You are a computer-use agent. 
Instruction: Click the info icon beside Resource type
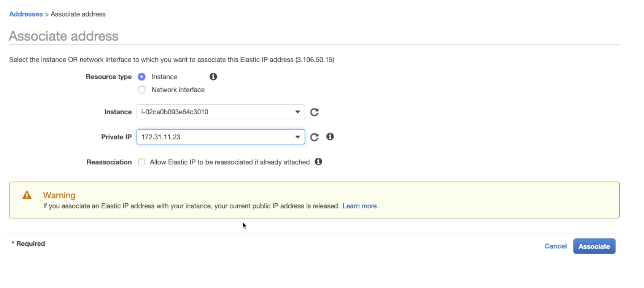tap(213, 77)
